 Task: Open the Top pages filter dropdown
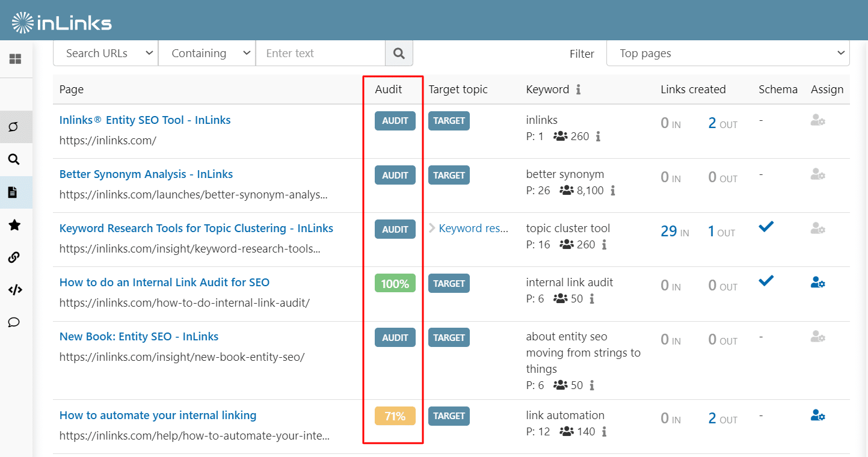coord(728,54)
